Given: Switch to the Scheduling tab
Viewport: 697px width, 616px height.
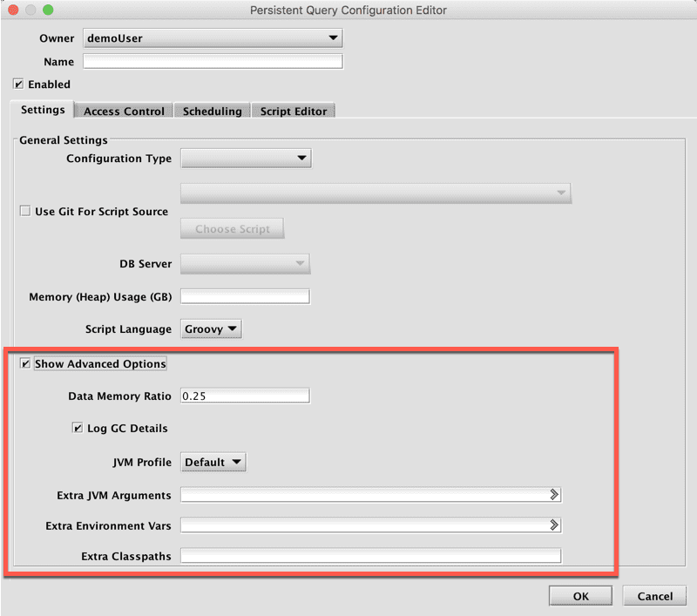Looking at the screenshot, I should tap(213, 112).
